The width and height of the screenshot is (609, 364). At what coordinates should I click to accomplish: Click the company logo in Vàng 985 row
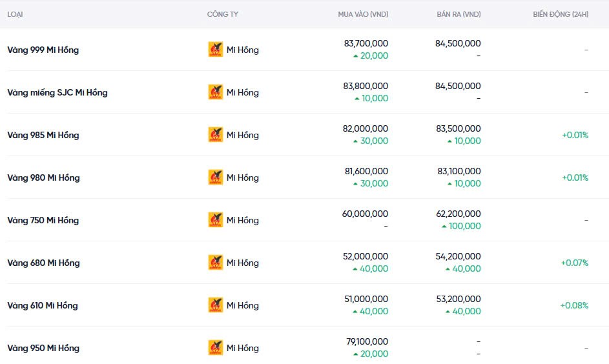(215, 135)
